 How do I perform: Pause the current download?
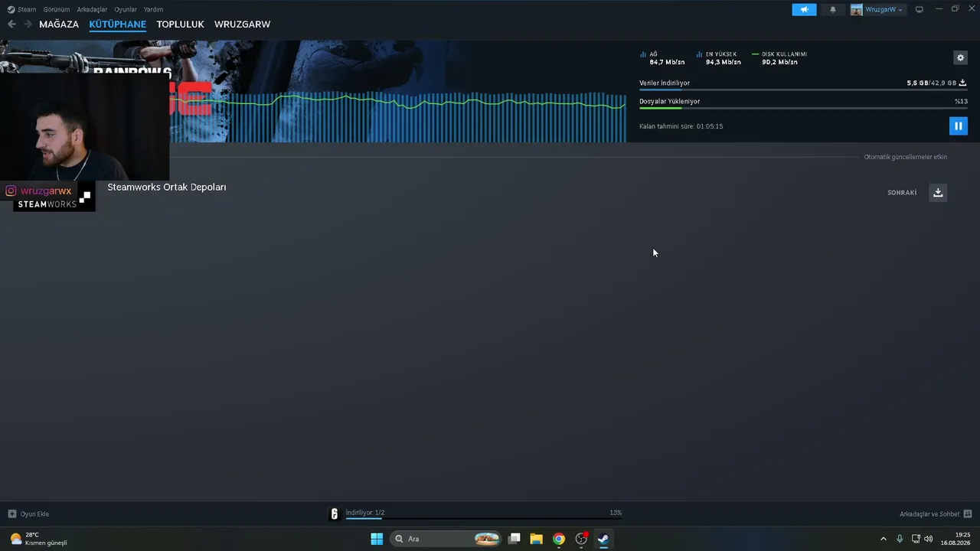[958, 126]
